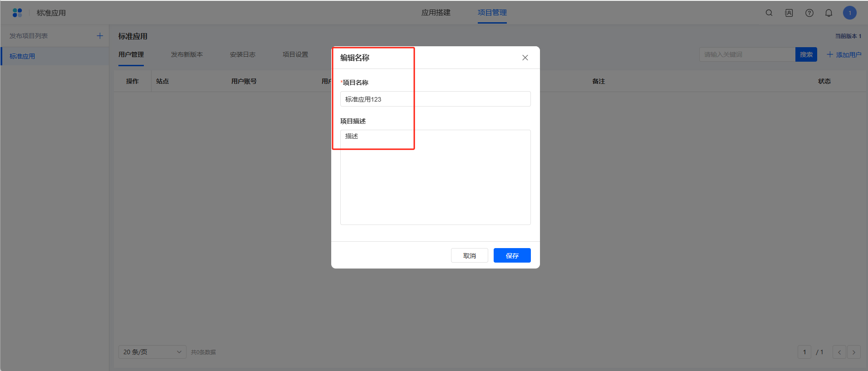The height and width of the screenshot is (371, 868).
Task: Open the notification bell
Action: coord(829,13)
